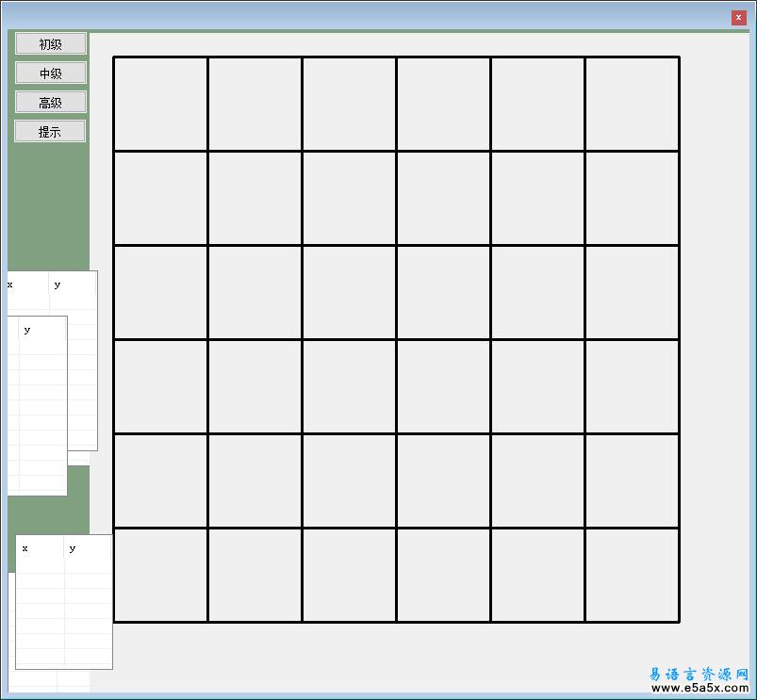Select the bottom-left corner cell of the grid
This screenshot has width=757, height=700.
(160, 575)
